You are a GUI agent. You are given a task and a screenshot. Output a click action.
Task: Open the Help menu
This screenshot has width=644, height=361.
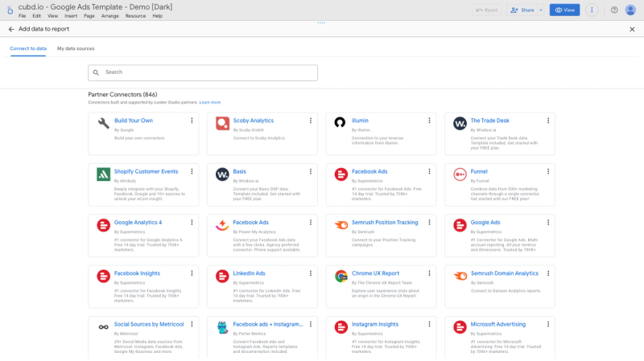(157, 16)
